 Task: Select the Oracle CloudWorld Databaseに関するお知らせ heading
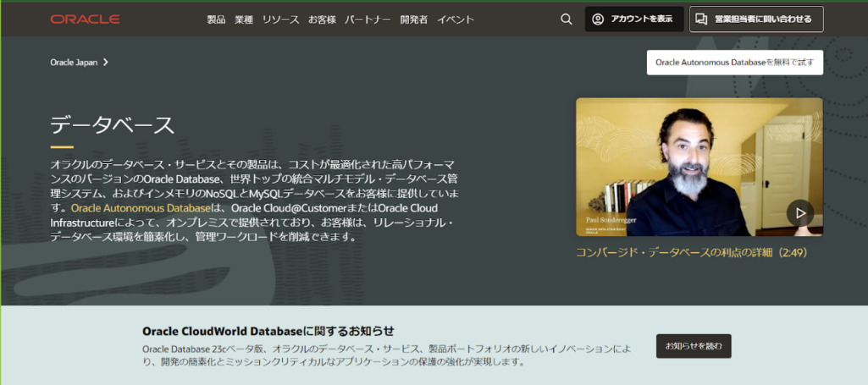[268, 332]
